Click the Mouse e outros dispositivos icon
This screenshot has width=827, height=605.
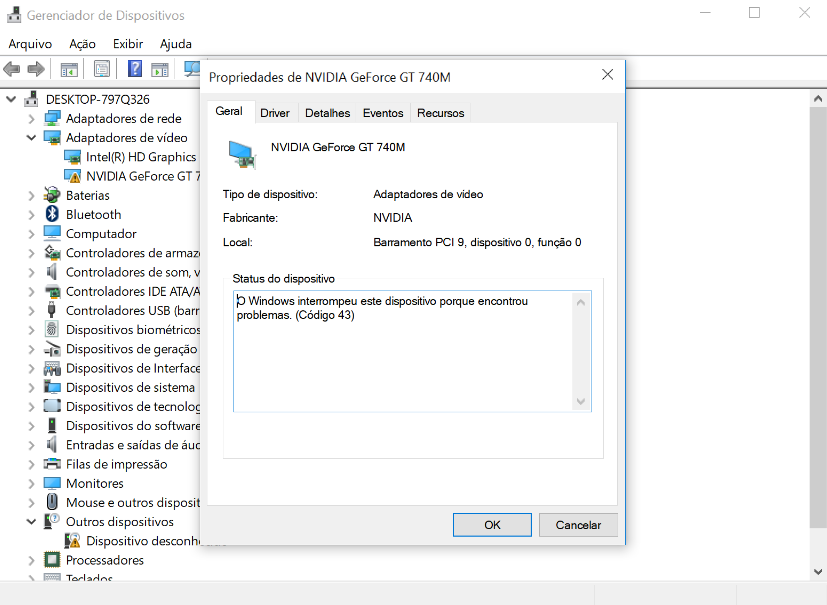[x=52, y=502]
